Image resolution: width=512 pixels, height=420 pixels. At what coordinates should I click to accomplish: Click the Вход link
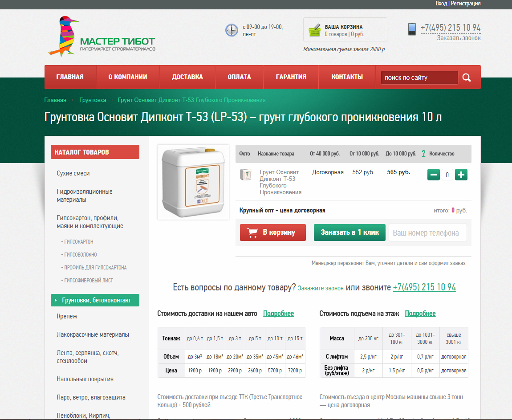pos(441,3)
